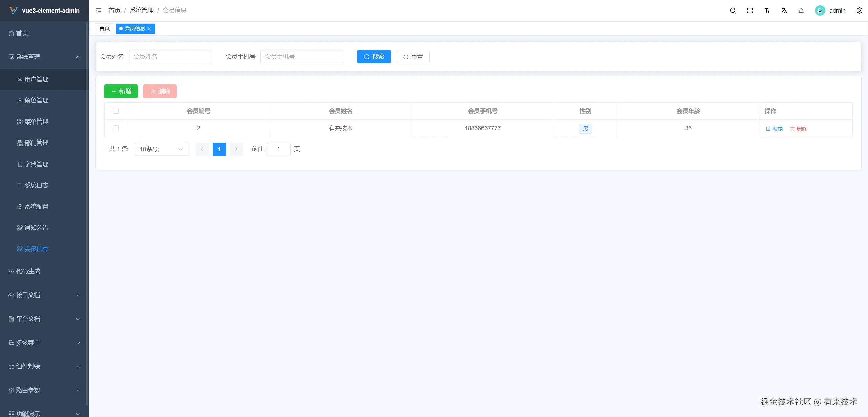The width and height of the screenshot is (868, 417).
Task: Click the green 新增 button
Action: point(121,91)
